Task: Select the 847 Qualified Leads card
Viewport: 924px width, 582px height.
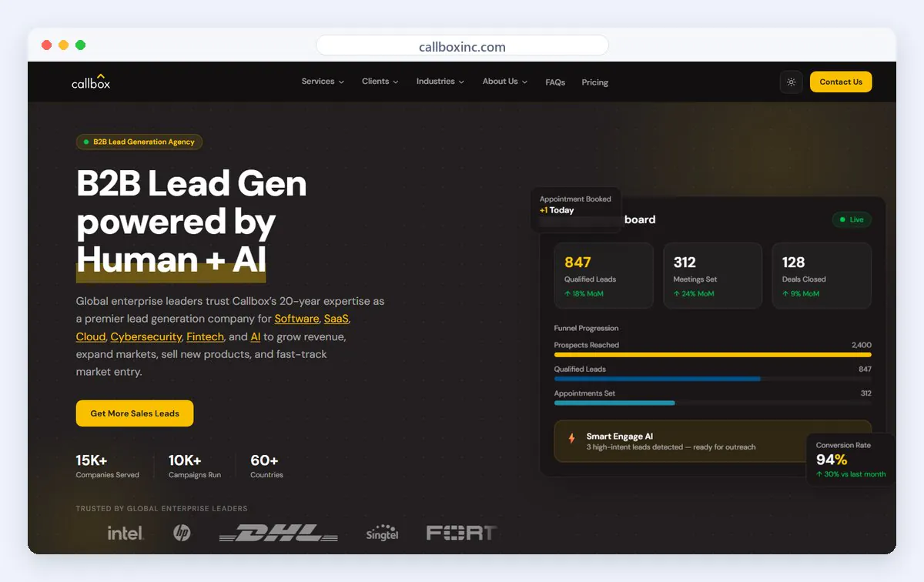Action: pos(604,276)
